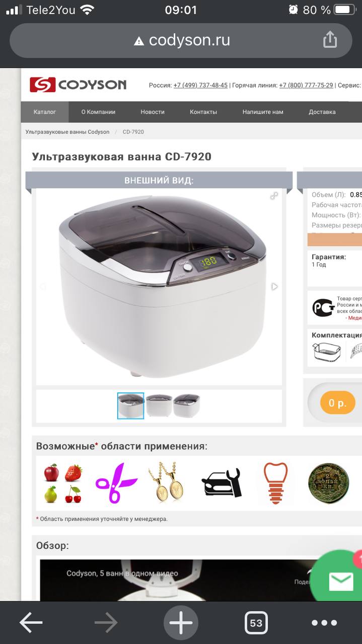Tap the orange 0 р. price button

pos(338,403)
